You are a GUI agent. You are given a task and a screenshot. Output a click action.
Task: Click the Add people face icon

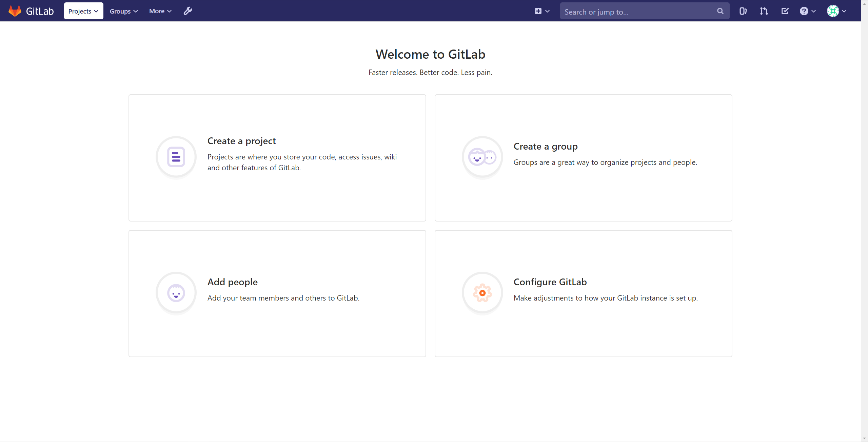(x=176, y=292)
